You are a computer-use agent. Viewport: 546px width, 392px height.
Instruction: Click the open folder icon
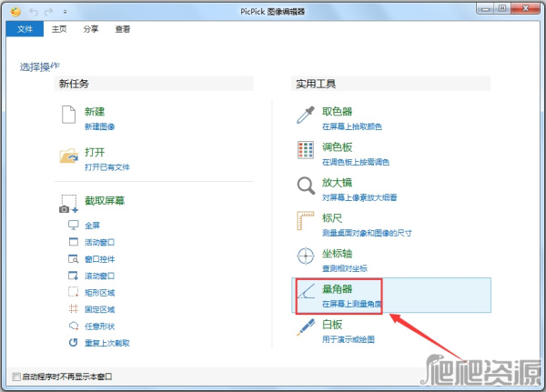pos(68,156)
